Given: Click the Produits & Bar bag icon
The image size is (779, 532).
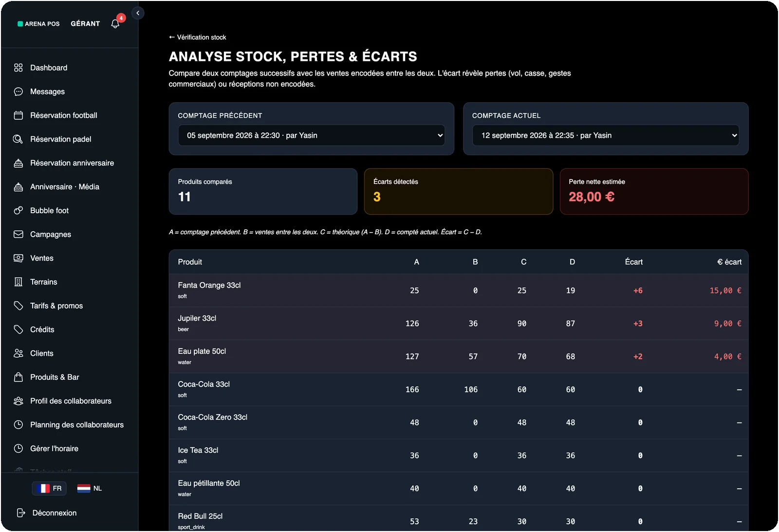Looking at the screenshot, I should 19,377.
